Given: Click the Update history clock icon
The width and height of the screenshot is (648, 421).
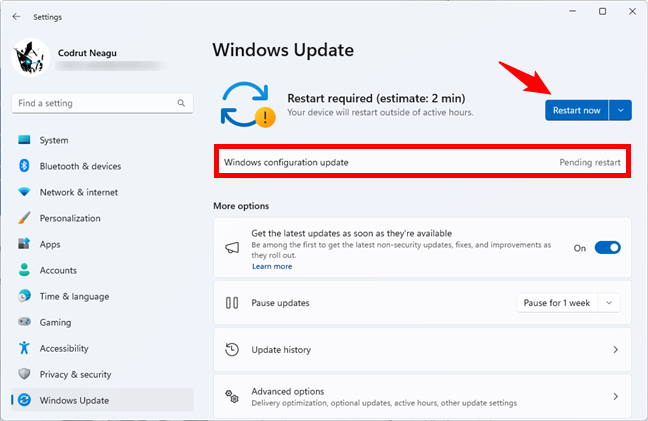Looking at the screenshot, I should coord(232,350).
